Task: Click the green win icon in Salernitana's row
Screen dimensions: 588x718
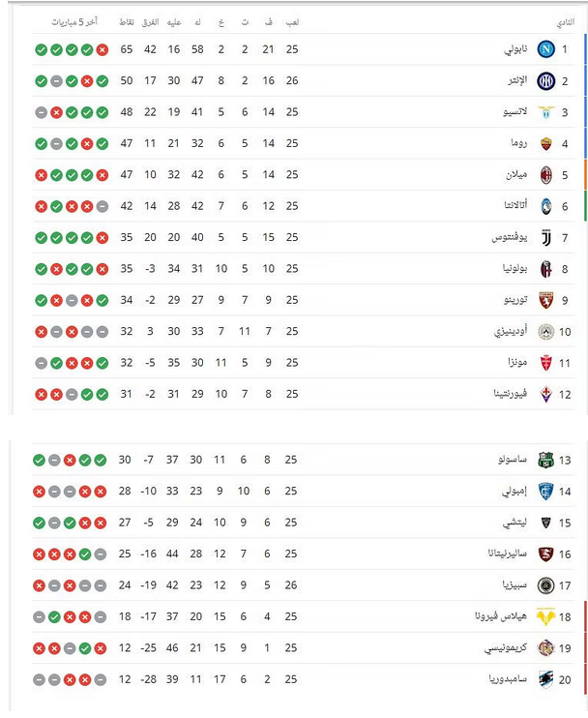Action: (87, 553)
